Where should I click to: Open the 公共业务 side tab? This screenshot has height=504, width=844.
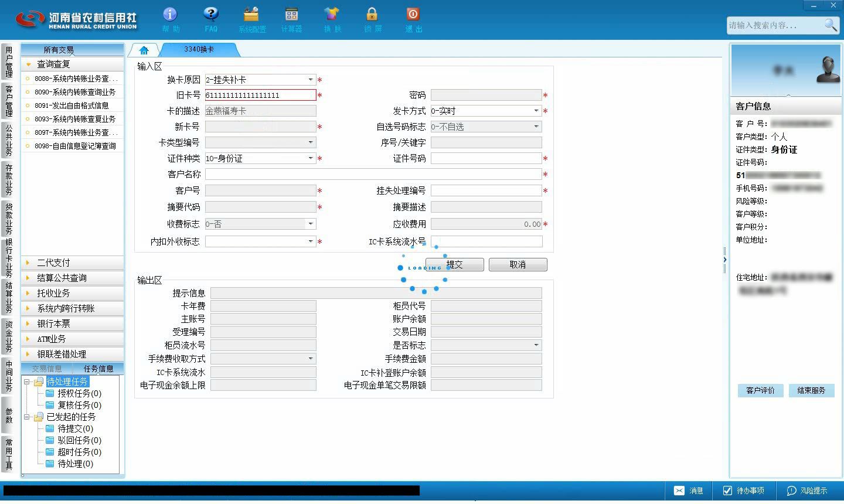coord(8,140)
